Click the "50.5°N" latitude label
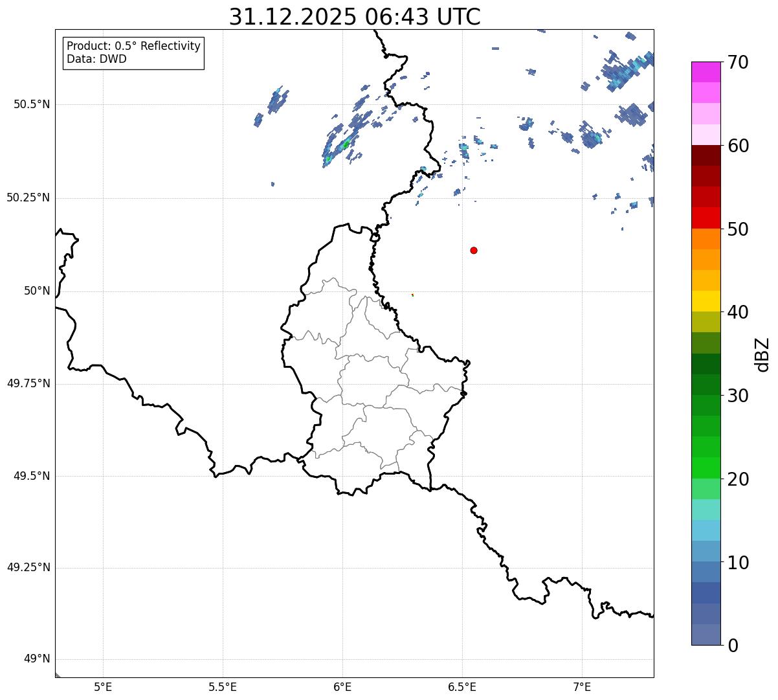Image resolution: width=778 pixels, height=700 pixels. [x=32, y=104]
